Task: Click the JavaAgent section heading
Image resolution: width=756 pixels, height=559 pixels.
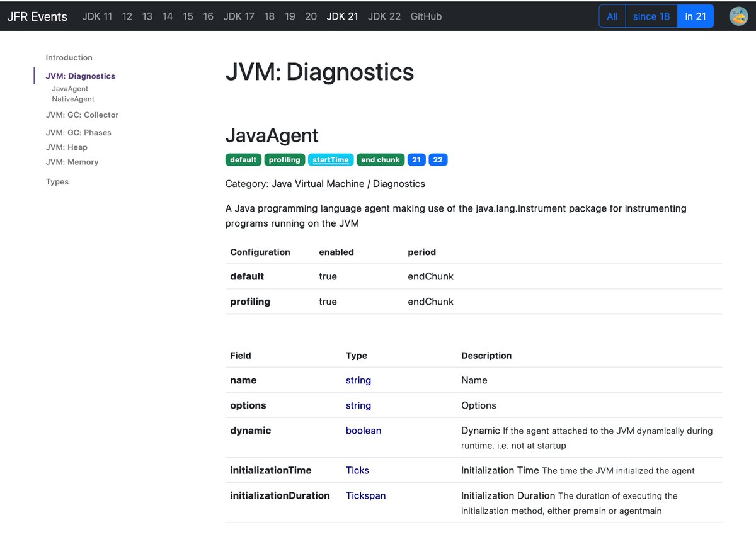Action: pyautogui.click(x=272, y=135)
